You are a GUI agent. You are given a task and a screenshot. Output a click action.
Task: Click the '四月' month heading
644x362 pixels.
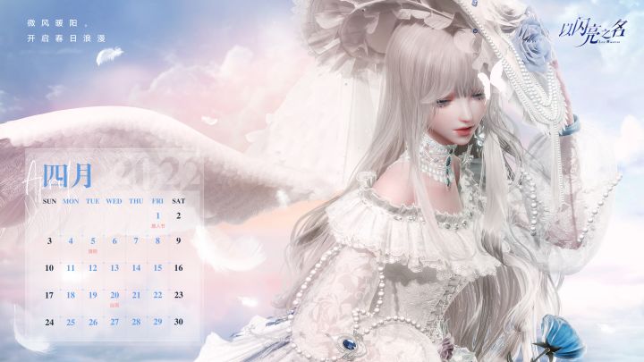tap(67, 175)
